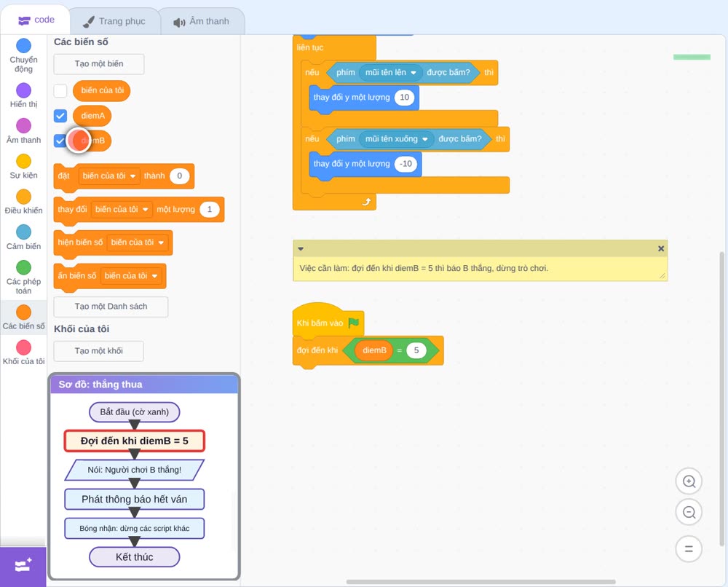Open the Chuyển động block category
Viewport: 728px width, 587px height.
[23, 56]
